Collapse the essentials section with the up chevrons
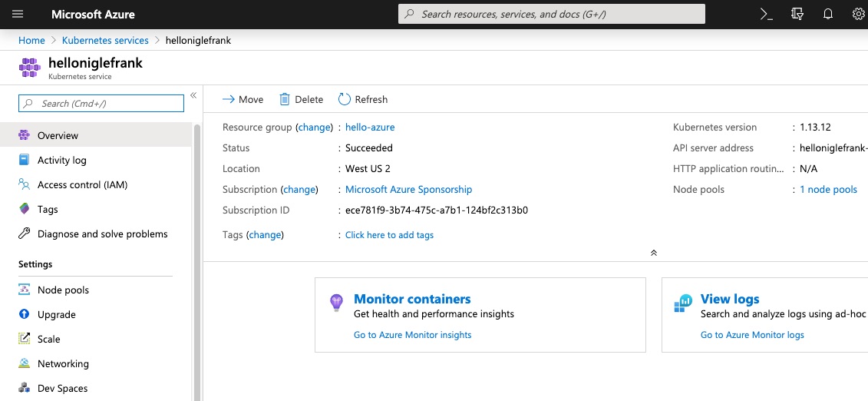 [653, 253]
